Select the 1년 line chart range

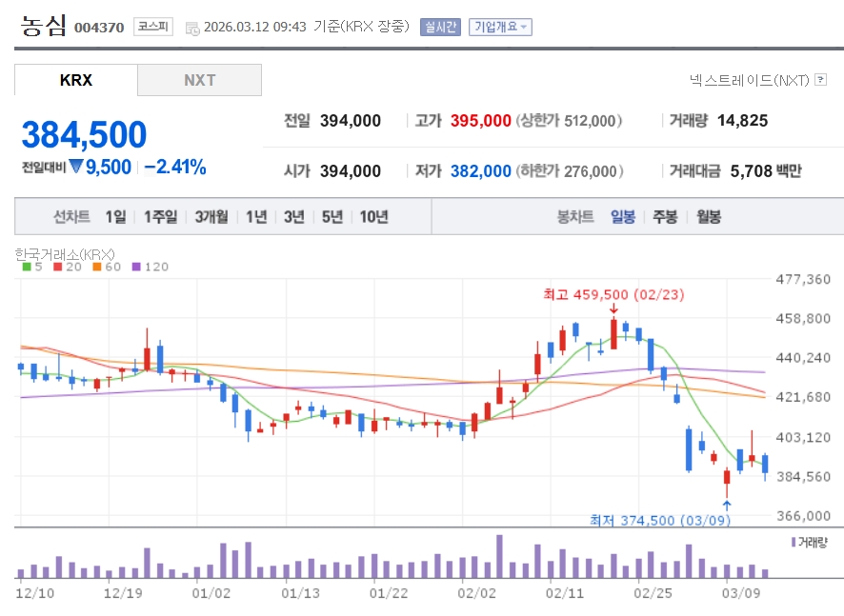(x=256, y=217)
